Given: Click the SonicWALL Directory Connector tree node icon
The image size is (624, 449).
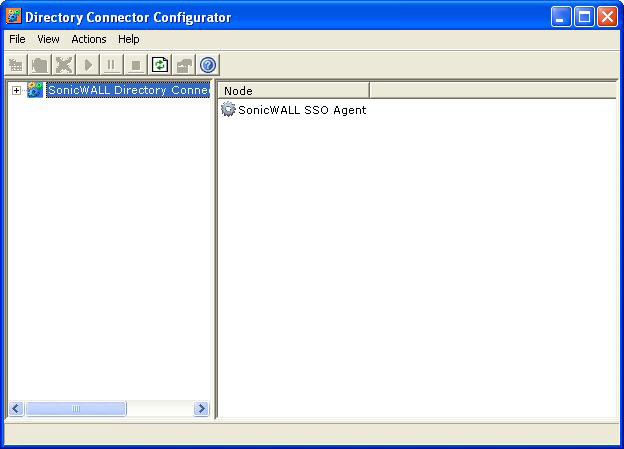Looking at the screenshot, I should (35, 90).
